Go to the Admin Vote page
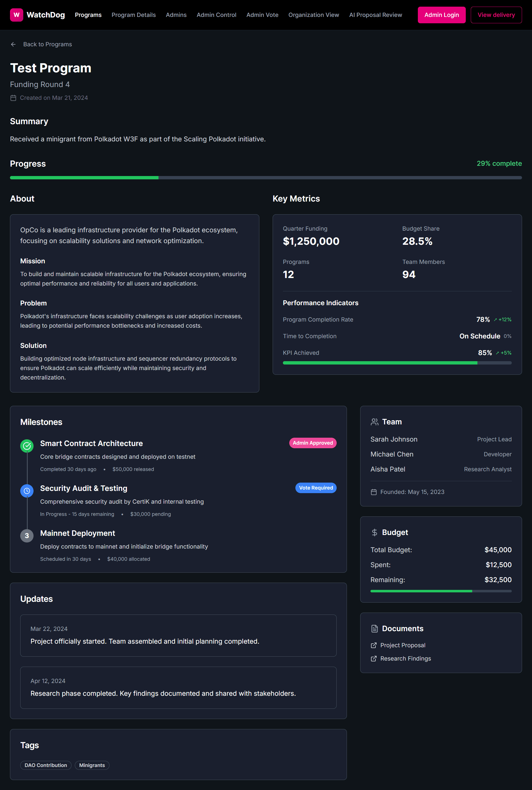Screen dimensions: 532x790 click(x=262, y=15)
